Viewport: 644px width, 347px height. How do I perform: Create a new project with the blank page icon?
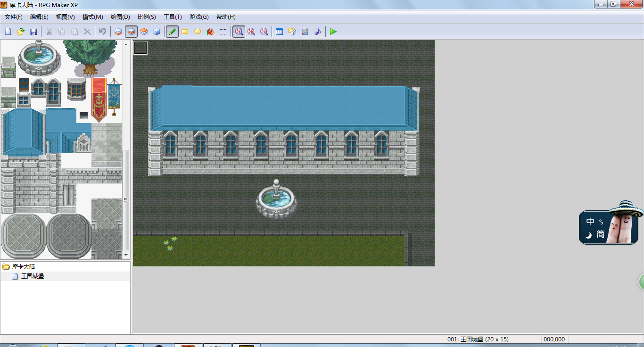pos(8,32)
